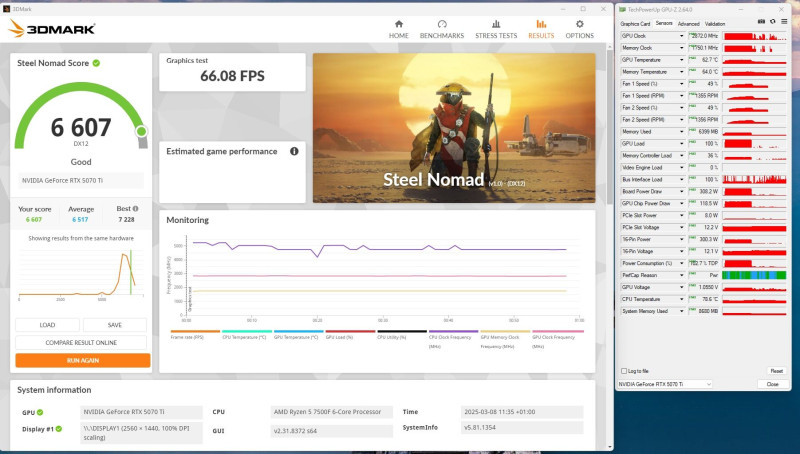Click the score distribution chart

81,273
